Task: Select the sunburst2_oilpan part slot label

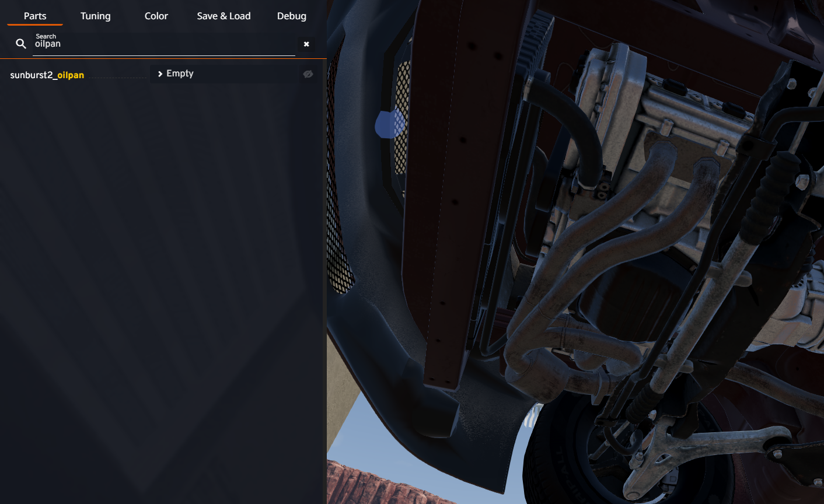Action: click(47, 75)
